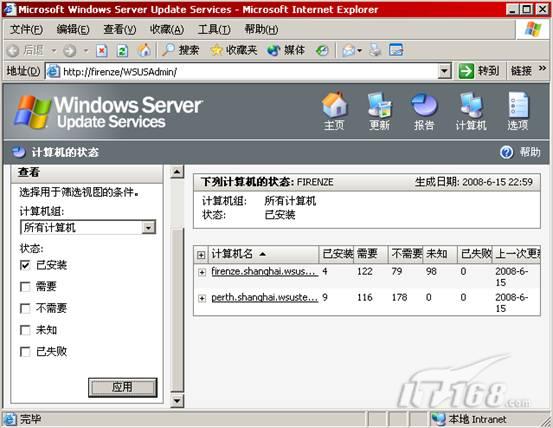Viewport: 553px width, 428px height.
Task: Click the 链接 links toolbar label
Action: pyautogui.click(x=521, y=71)
